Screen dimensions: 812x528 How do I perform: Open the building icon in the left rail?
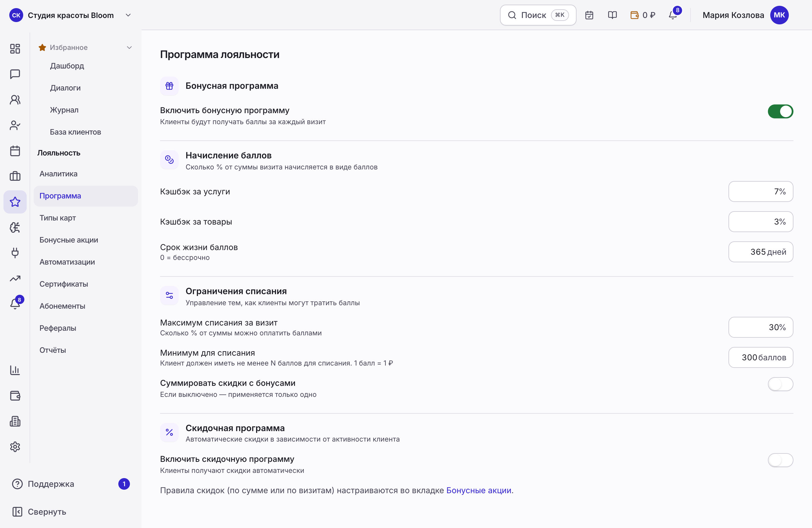click(x=15, y=421)
